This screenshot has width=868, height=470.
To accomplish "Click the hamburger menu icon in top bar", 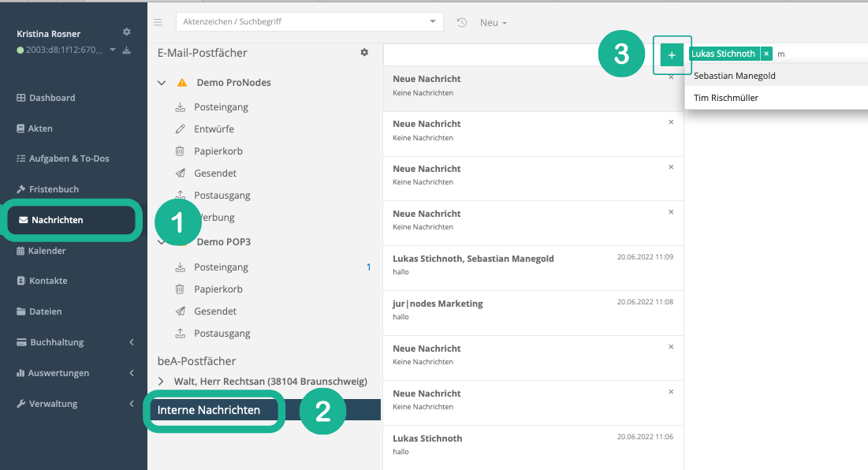I will (158, 22).
